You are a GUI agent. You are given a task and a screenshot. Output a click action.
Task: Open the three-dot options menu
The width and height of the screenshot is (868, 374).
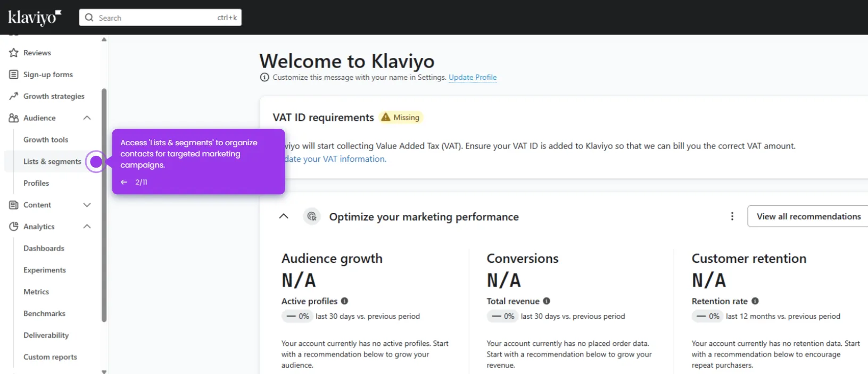(732, 217)
